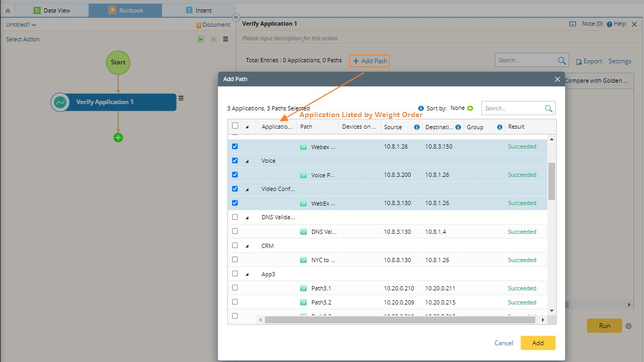Open the Untitled1 runbook dropdown

[x=21, y=25]
